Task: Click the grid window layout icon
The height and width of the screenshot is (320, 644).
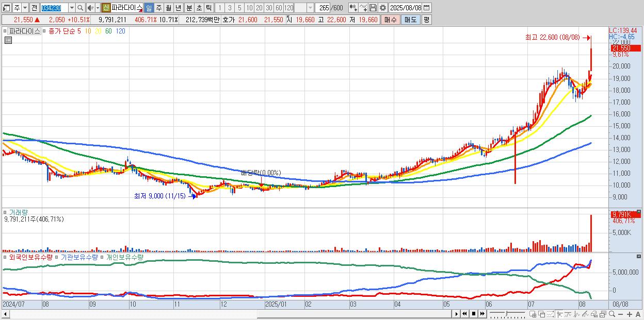Action: tap(533, 314)
